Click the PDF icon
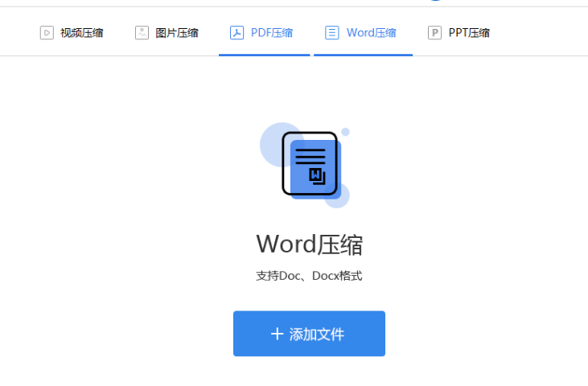588x386 pixels. (236, 33)
